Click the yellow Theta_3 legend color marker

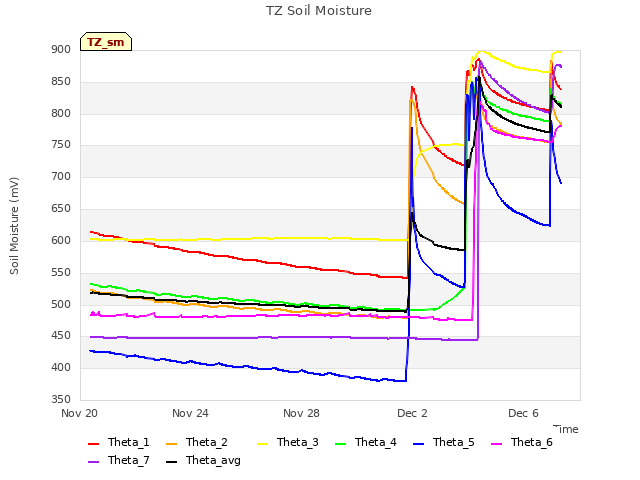pos(263,444)
